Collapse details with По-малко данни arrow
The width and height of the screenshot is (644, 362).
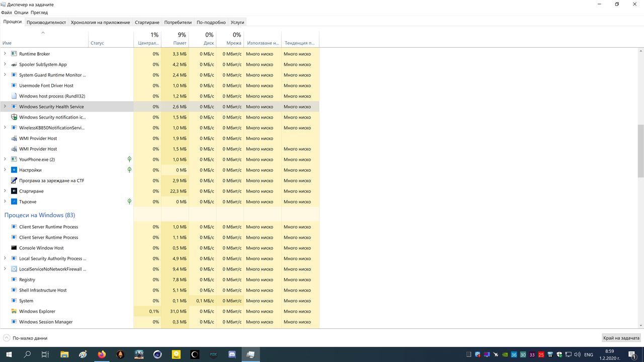pyautogui.click(x=7, y=338)
